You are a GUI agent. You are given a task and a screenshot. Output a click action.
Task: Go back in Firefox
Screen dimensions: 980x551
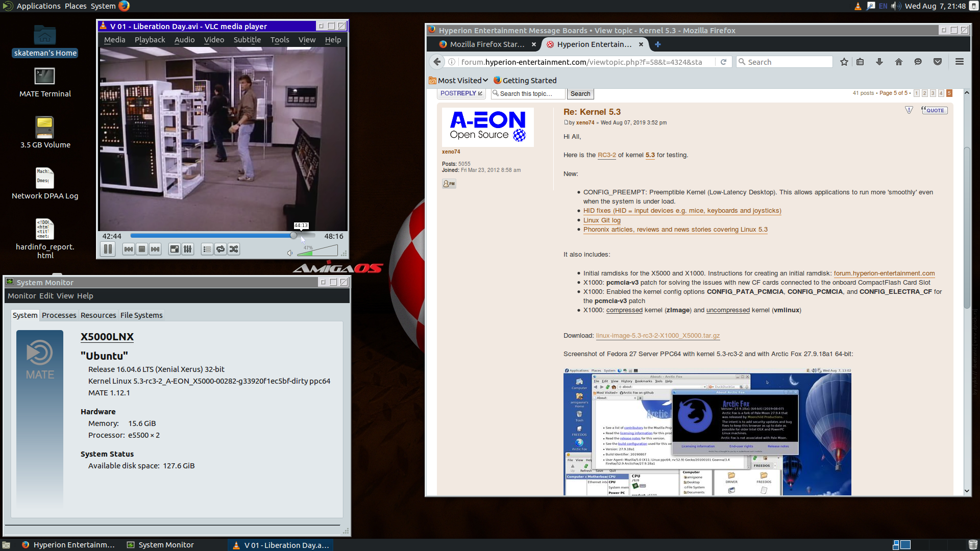(437, 62)
